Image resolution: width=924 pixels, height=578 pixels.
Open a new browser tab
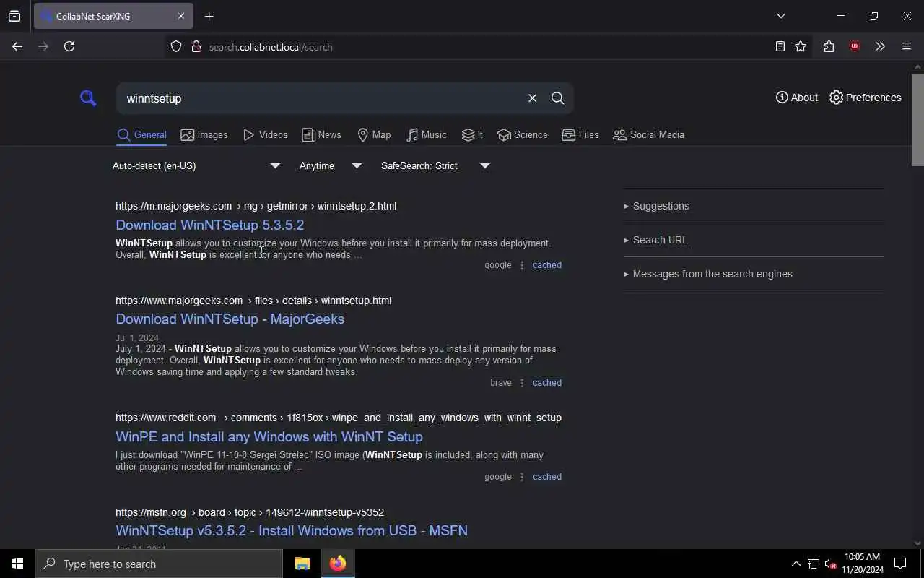tap(209, 16)
